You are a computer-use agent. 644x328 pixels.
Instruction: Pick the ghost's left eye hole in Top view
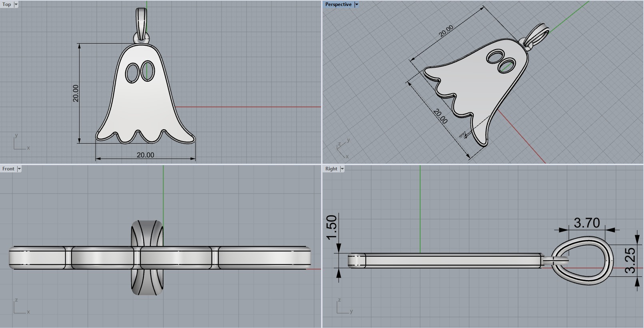pos(132,73)
